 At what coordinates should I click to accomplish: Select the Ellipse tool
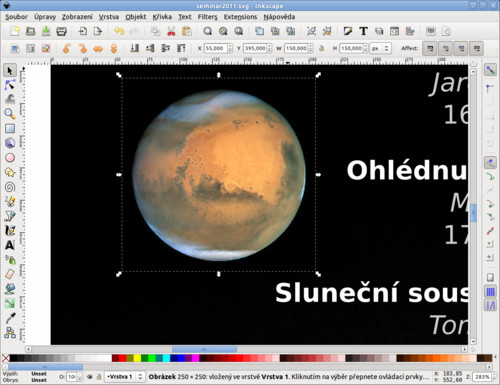(10, 157)
